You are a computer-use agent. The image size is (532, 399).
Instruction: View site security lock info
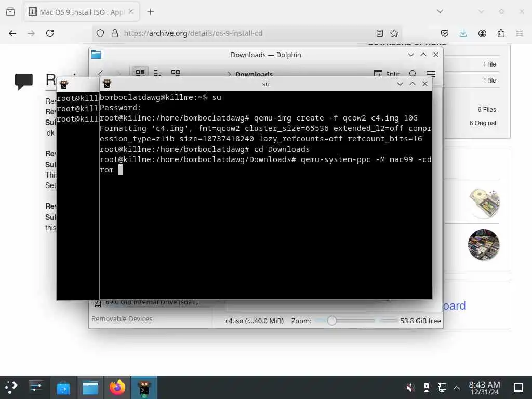click(x=115, y=33)
